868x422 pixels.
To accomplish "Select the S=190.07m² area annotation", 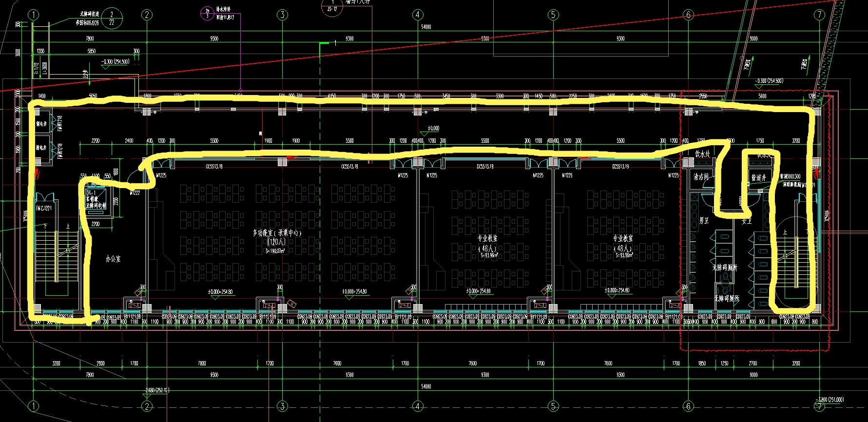I will pos(275,251).
